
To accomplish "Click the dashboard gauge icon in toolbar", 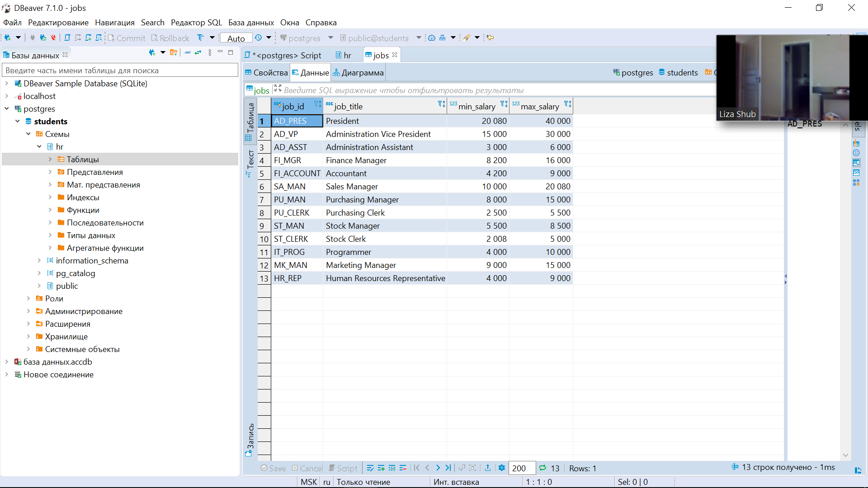I will pos(432,38).
